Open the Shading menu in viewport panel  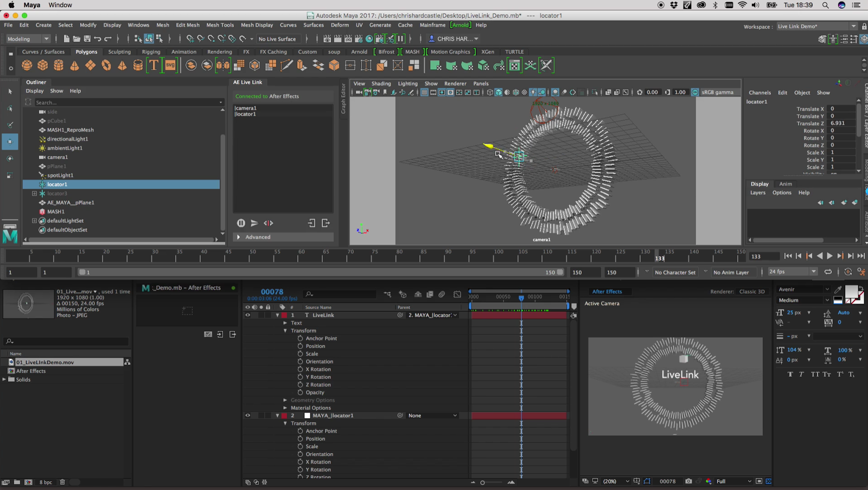381,83
